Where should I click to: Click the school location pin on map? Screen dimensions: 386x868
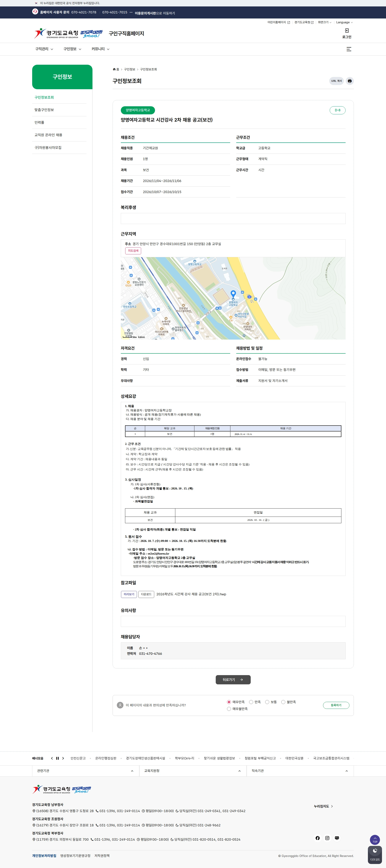[x=233, y=294]
